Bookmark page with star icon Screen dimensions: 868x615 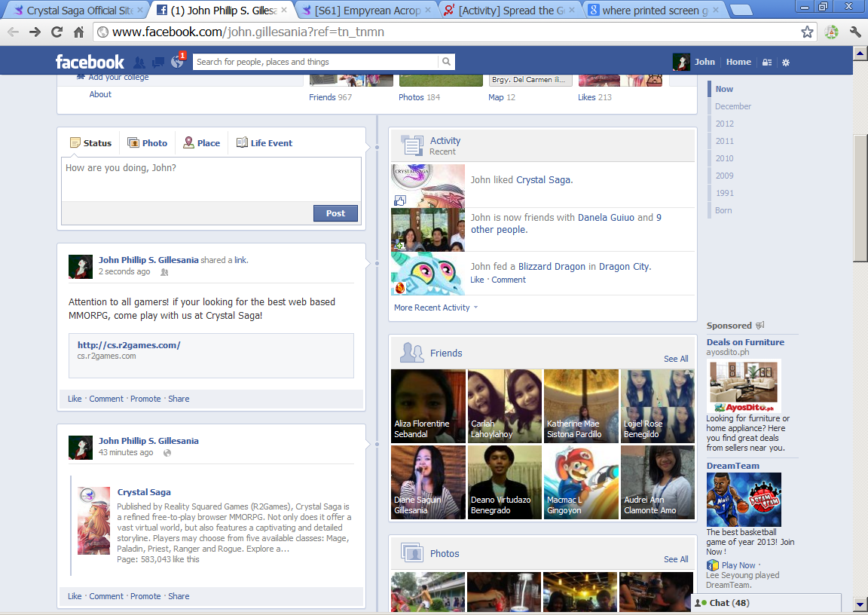coord(807,32)
